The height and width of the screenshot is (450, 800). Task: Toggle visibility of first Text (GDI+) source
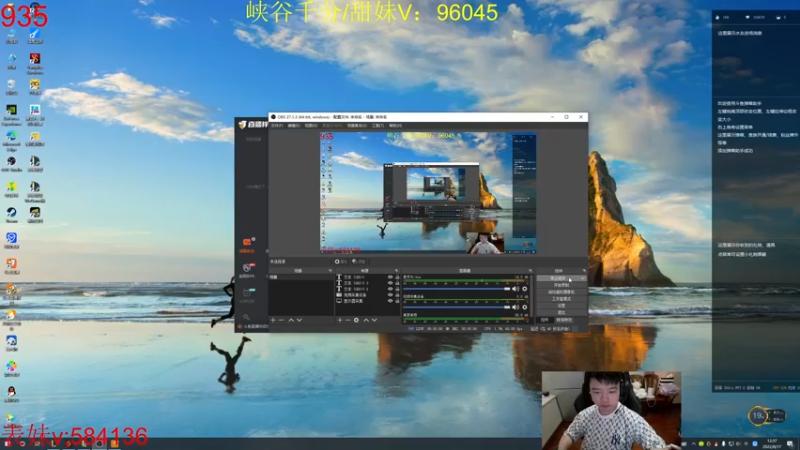click(390, 277)
